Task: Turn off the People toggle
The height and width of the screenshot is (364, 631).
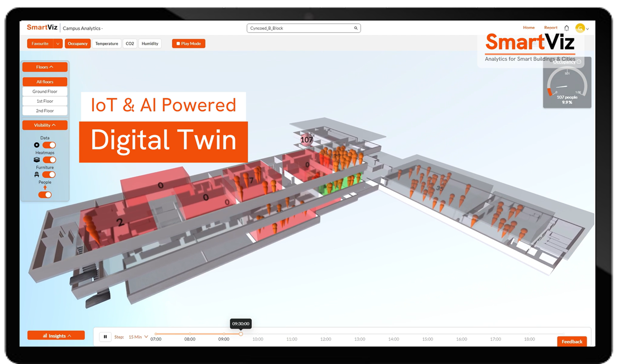Action: pyautogui.click(x=45, y=195)
